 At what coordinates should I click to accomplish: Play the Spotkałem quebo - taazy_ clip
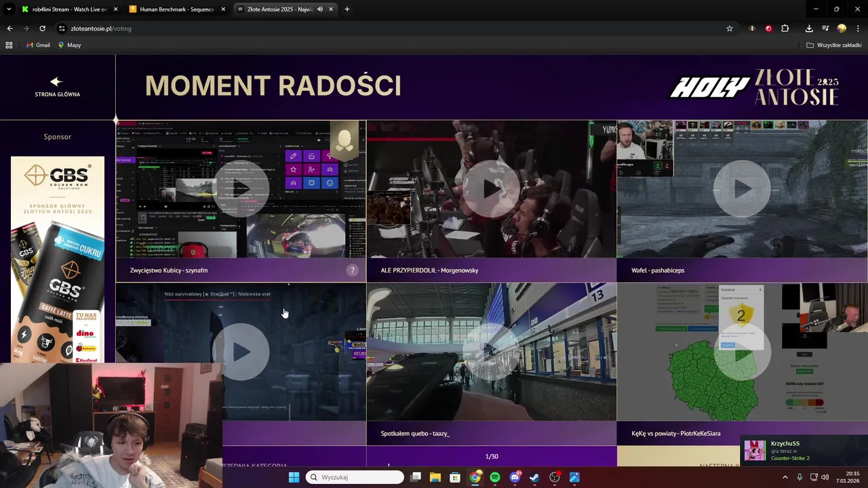(x=492, y=352)
